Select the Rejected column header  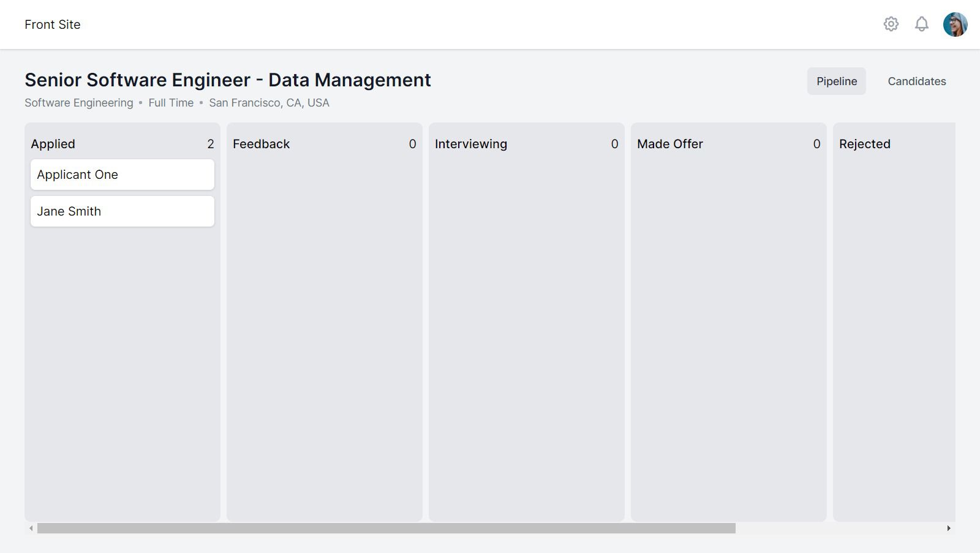click(x=865, y=144)
